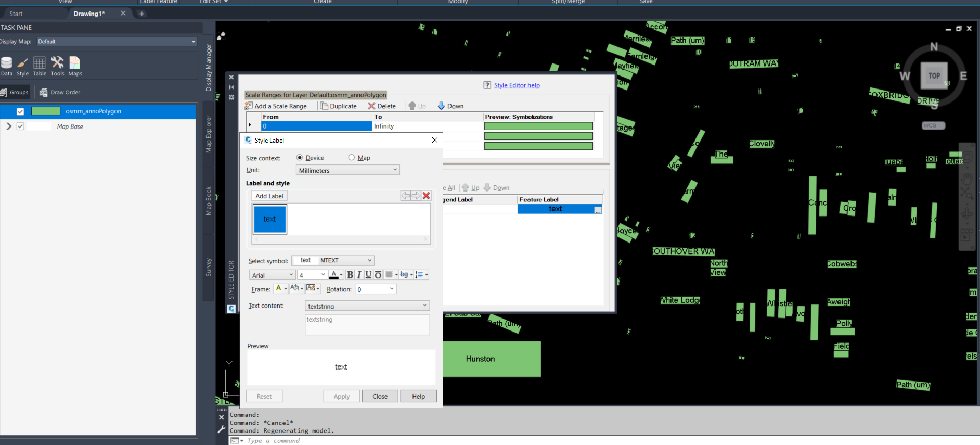This screenshot has width=980, height=445.
Task: Move the label right with arrow icon
Action: click(x=416, y=196)
